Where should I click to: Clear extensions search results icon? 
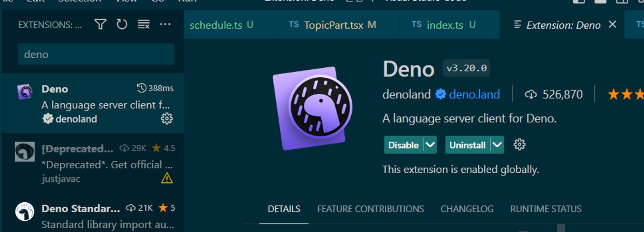click(x=143, y=25)
